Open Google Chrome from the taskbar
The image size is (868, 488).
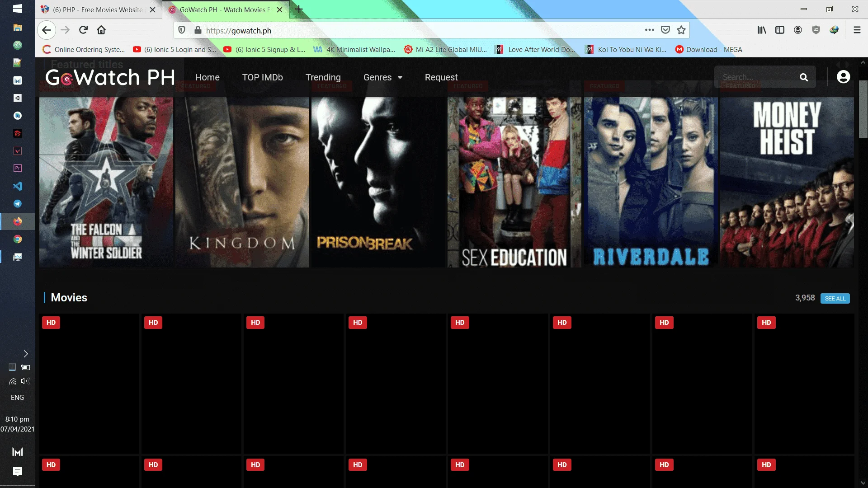pos(18,239)
